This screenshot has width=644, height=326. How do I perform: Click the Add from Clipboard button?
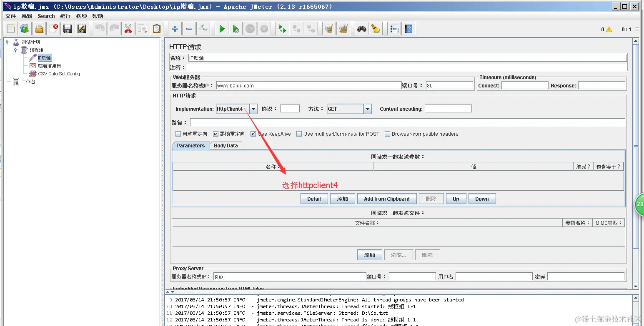pos(387,199)
